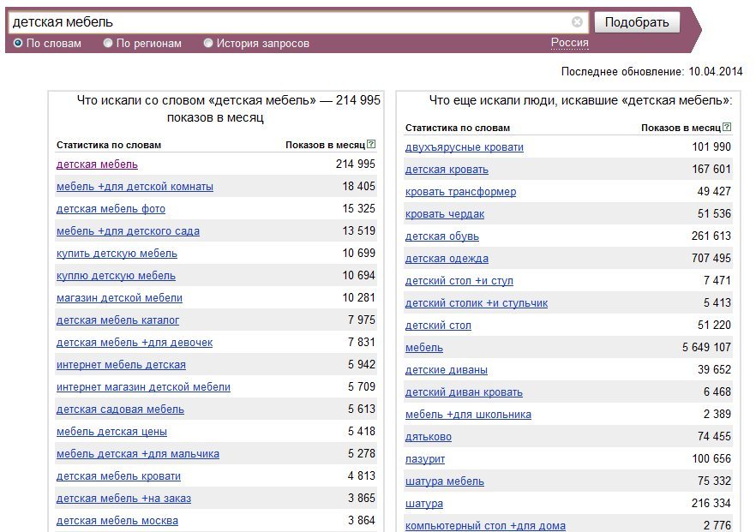Open 'мебель детская +для мальчика' link
The width and height of the screenshot is (756, 532).
[138, 453]
